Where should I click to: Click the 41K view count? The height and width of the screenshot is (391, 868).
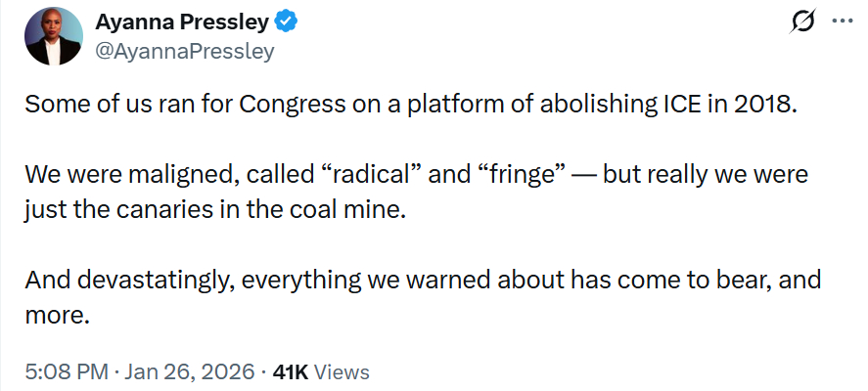pyautogui.click(x=291, y=371)
